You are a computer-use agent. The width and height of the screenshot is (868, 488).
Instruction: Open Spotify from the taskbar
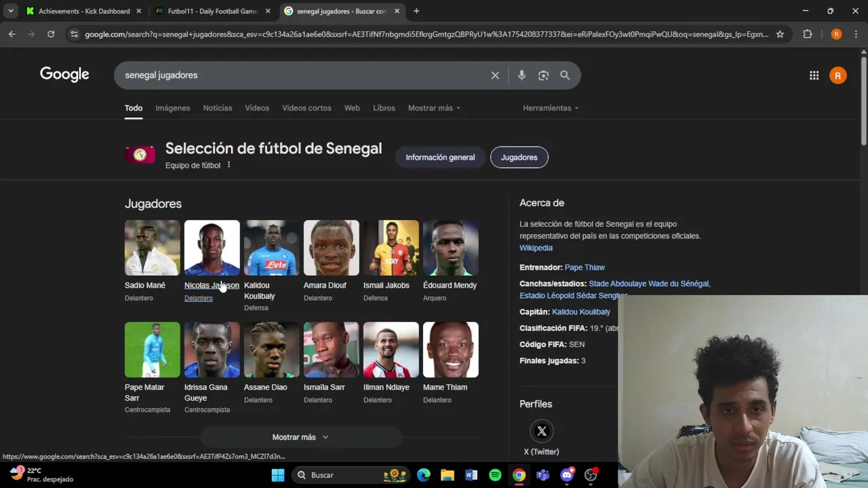(x=495, y=475)
